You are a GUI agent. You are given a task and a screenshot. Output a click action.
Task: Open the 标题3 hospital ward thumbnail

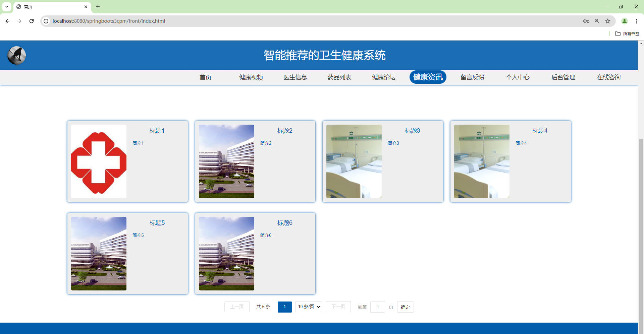pos(354,161)
